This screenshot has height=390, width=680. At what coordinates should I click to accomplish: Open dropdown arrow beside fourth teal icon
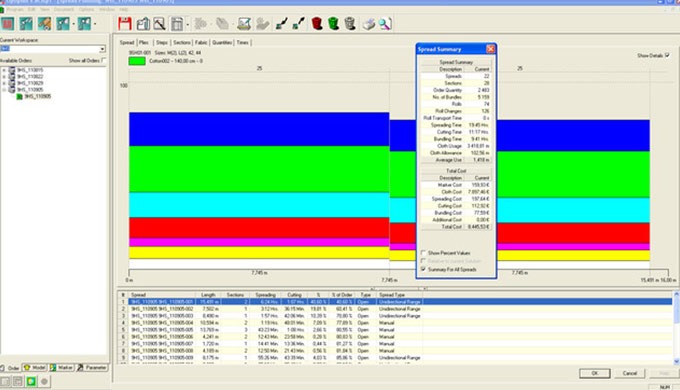point(73,24)
